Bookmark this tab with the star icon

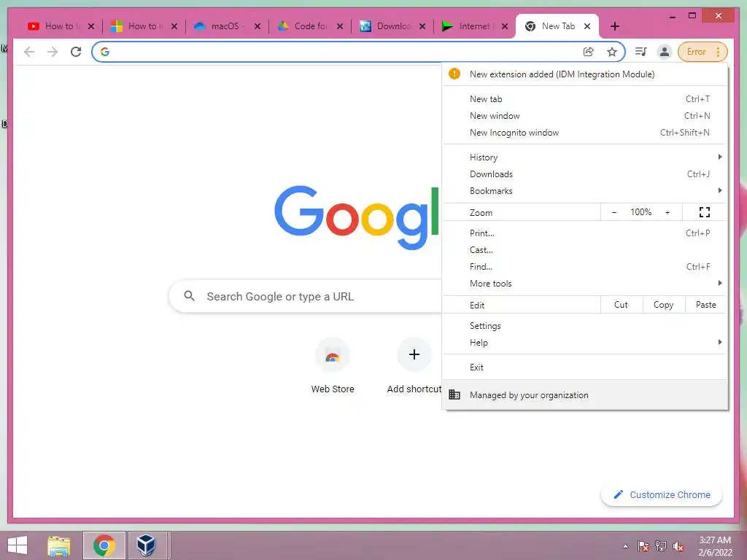point(612,52)
